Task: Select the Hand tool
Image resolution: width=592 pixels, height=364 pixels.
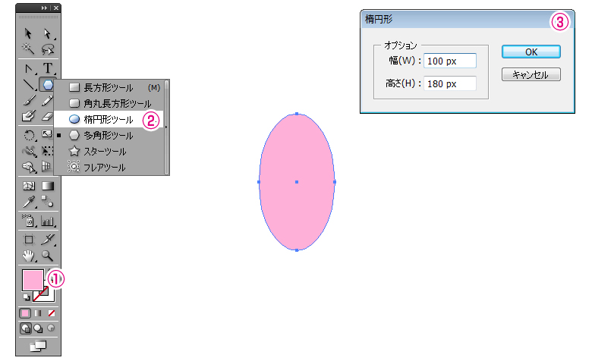Action: 29,256
